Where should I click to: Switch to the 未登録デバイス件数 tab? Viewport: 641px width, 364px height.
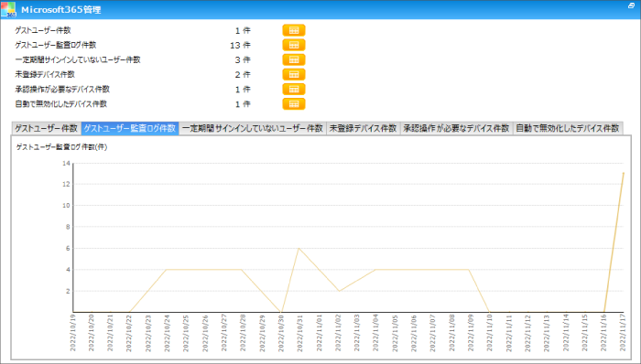(x=363, y=128)
